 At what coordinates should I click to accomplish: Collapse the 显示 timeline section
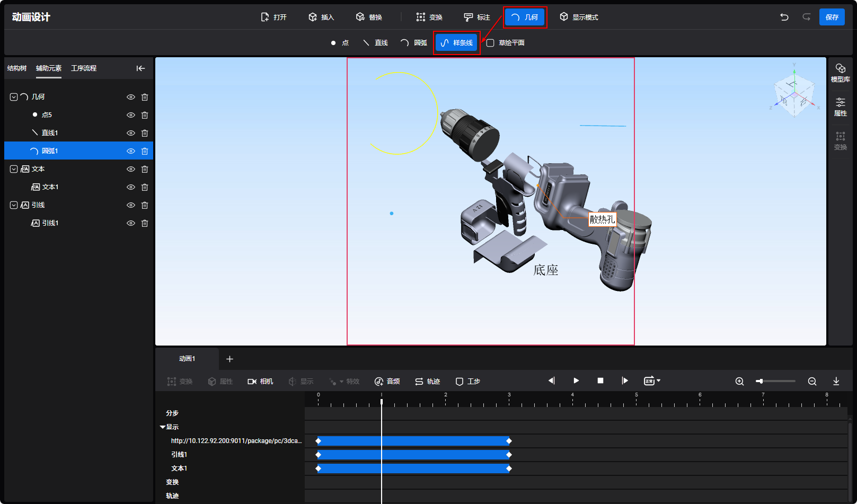tap(163, 427)
